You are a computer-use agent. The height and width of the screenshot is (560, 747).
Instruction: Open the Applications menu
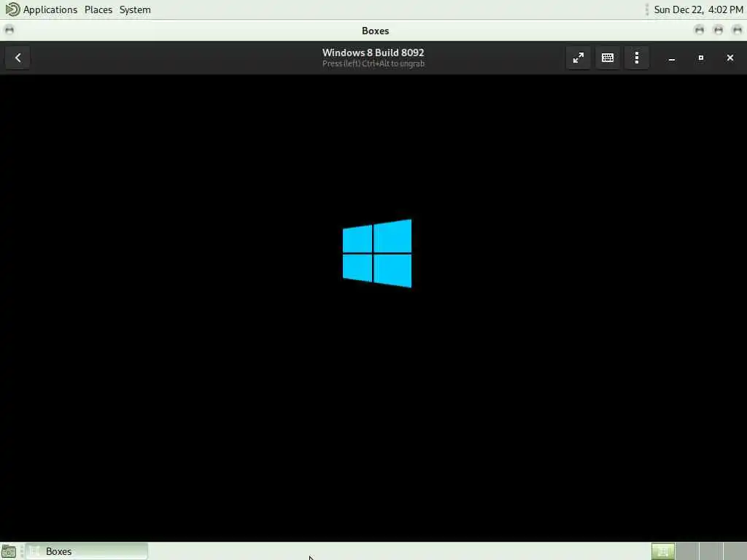(x=50, y=9)
